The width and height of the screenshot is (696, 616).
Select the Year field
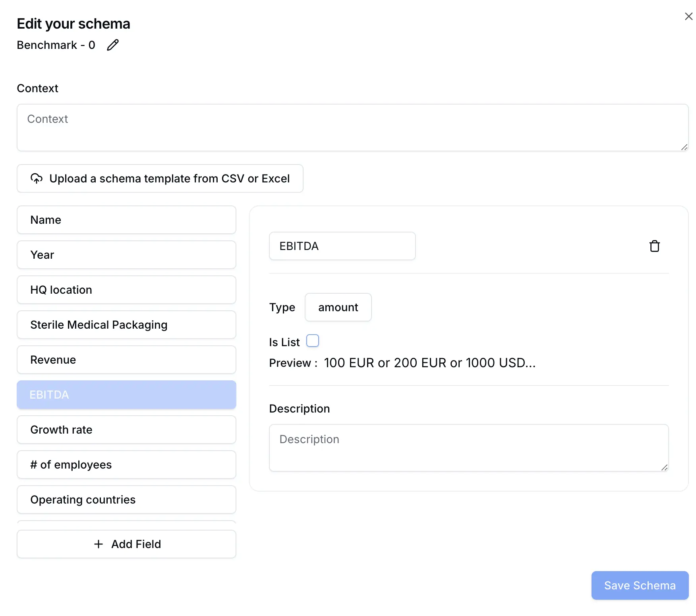coord(126,255)
